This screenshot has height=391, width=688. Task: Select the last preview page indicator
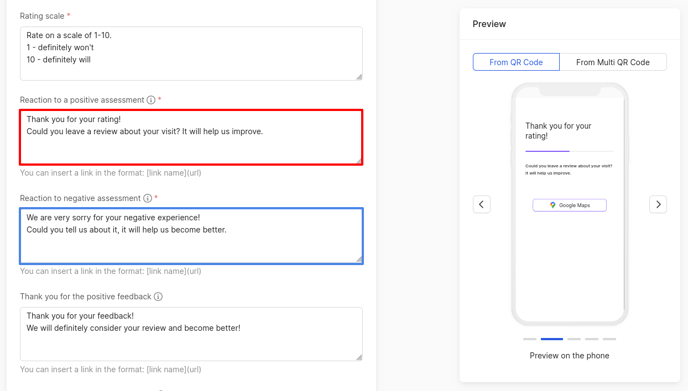pos(609,339)
